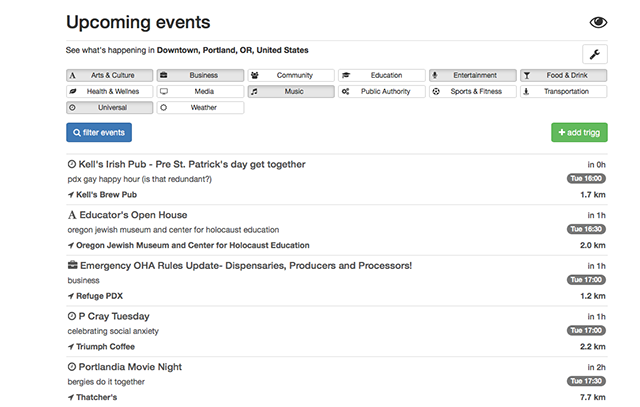Enable the Sports & Fitness category
The width and height of the screenshot is (640, 407).
(472, 91)
